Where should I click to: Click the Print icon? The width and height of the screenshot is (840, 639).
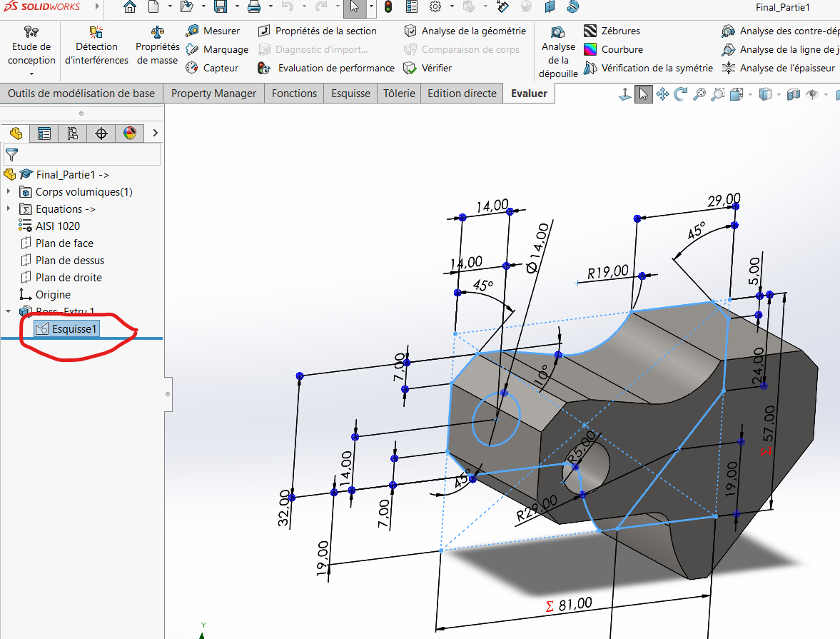(254, 7)
